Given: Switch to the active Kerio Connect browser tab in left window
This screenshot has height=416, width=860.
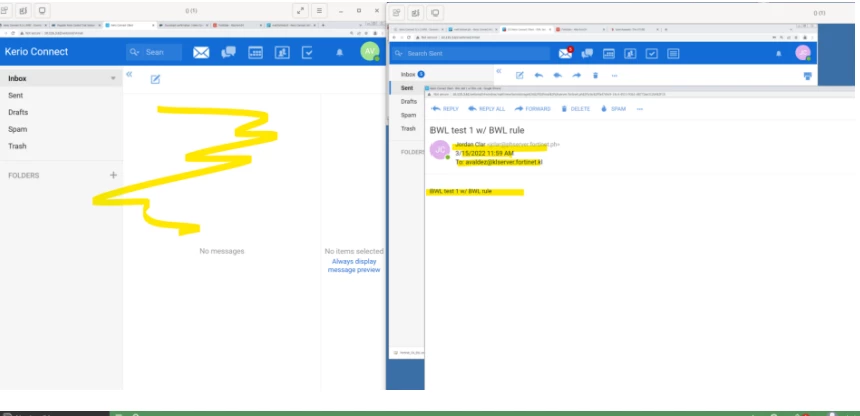Looking at the screenshot, I should click(129, 25).
